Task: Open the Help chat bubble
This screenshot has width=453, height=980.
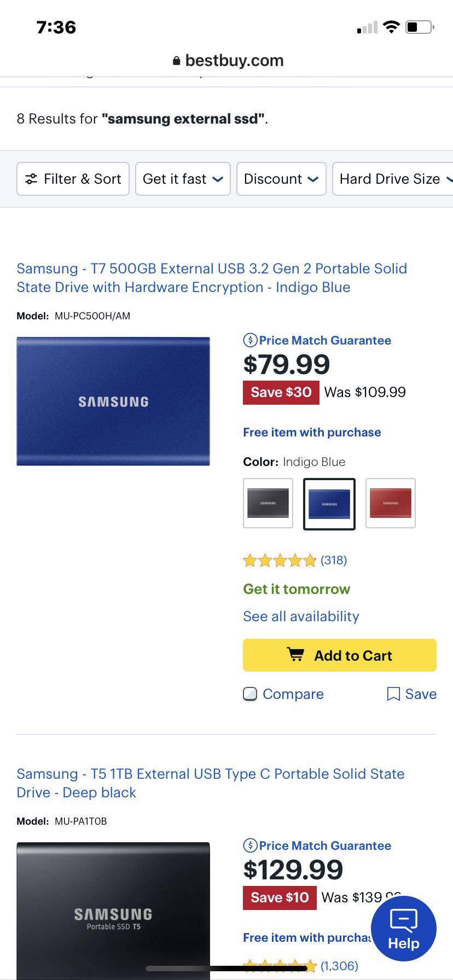Action: 403,929
